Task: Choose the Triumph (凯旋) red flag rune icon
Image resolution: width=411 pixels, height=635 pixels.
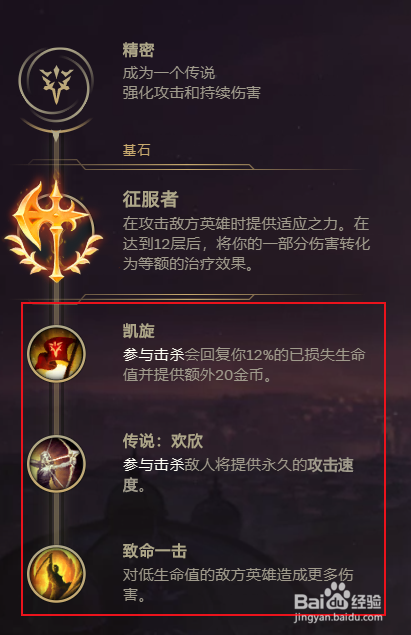Action: point(56,354)
